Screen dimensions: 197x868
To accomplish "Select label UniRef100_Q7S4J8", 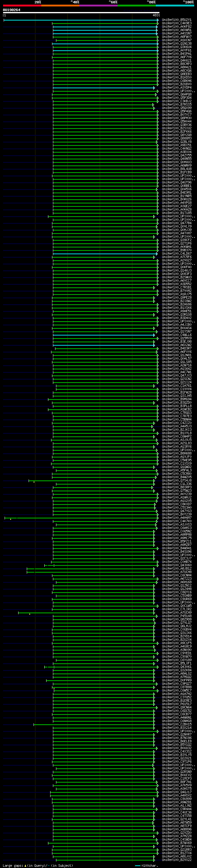I will [176, 481].
